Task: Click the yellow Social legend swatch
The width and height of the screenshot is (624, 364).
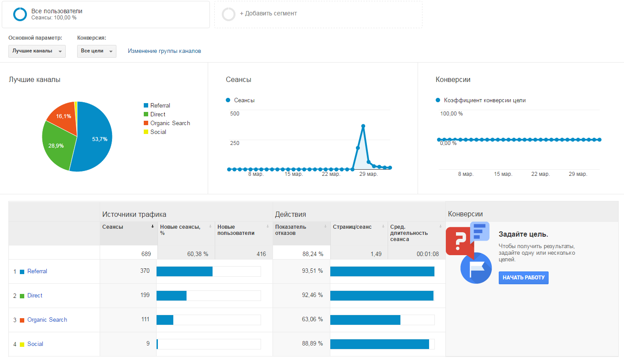Action: [x=146, y=132]
